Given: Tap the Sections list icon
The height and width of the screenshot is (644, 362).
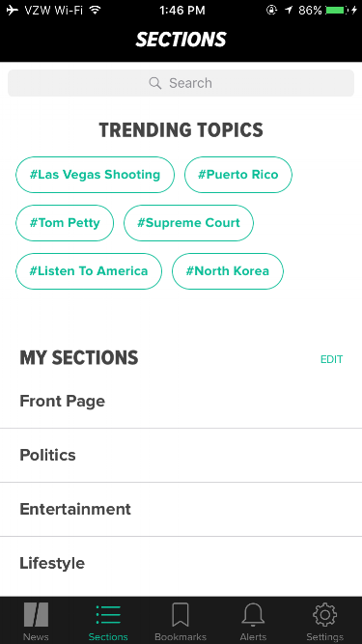Looking at the screenshot, I should [x=108, y=614].
